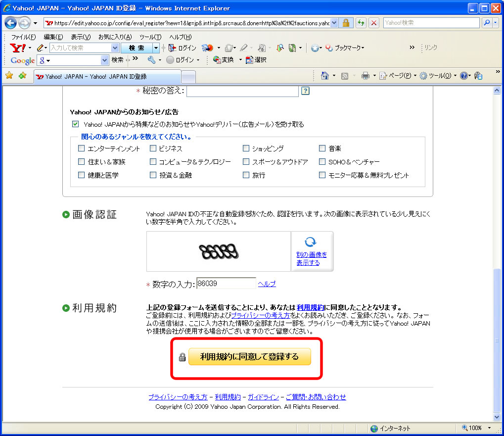The width and height of the screenshot is (504, 436).
Task: Click the 秘密の答え input field
Action: pyautogui.click(x=242, y=91)
